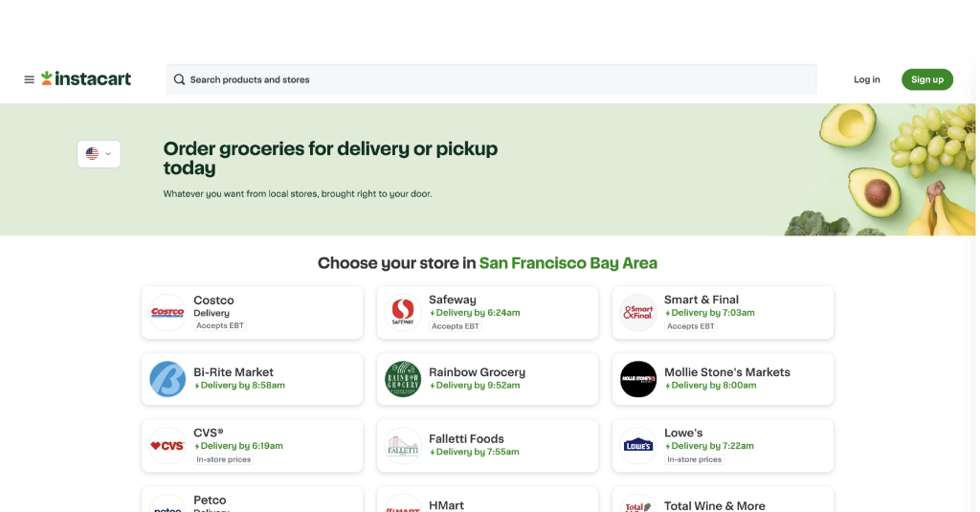
Task: Focus the Search products and stores field
Action: click(x=491, y=79)
